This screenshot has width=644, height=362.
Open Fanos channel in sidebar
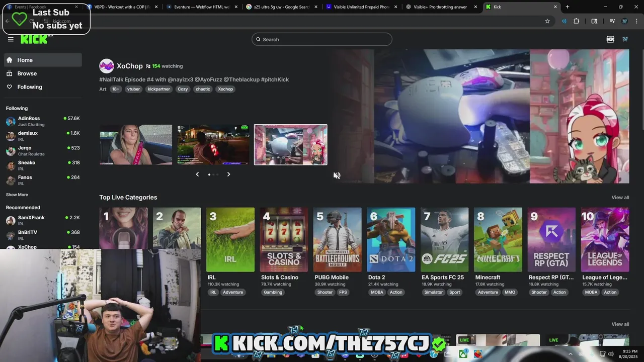pos(43,180)
